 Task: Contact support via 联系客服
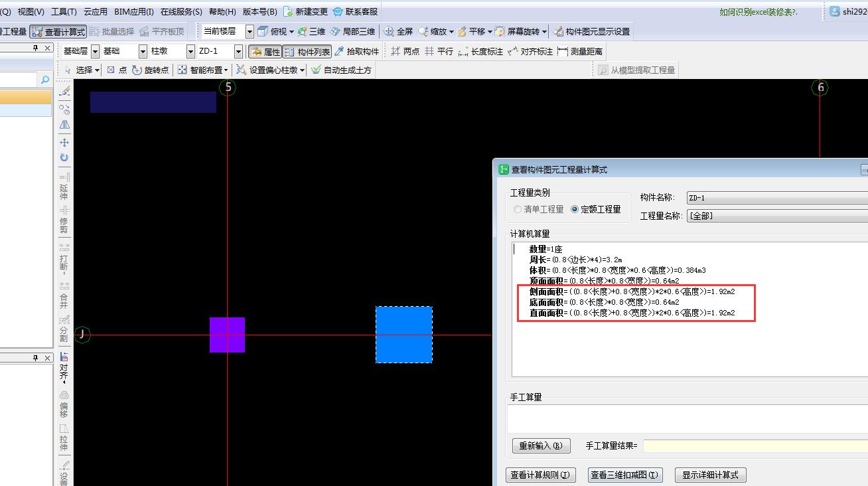pyautogui.click(x=356, y=12)
